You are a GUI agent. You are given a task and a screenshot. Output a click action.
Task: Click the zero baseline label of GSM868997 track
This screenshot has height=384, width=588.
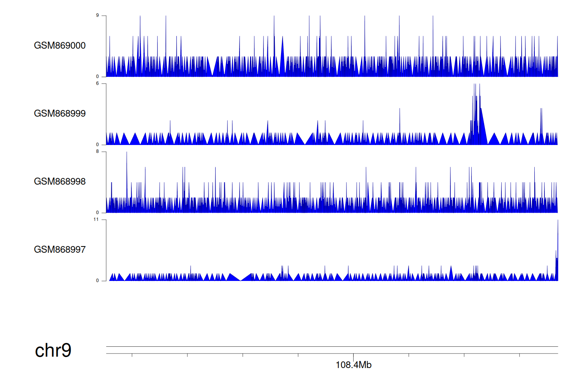pyautogui.click(x=98, y=281)
